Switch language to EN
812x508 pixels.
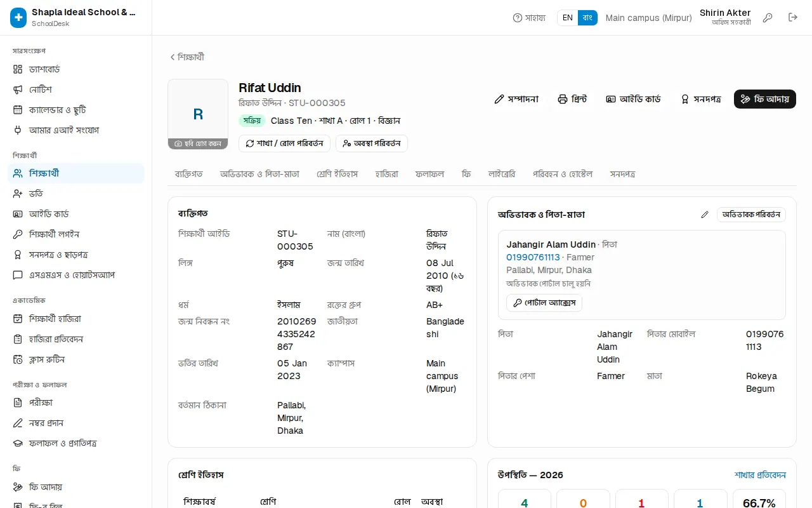coord(568,18)
